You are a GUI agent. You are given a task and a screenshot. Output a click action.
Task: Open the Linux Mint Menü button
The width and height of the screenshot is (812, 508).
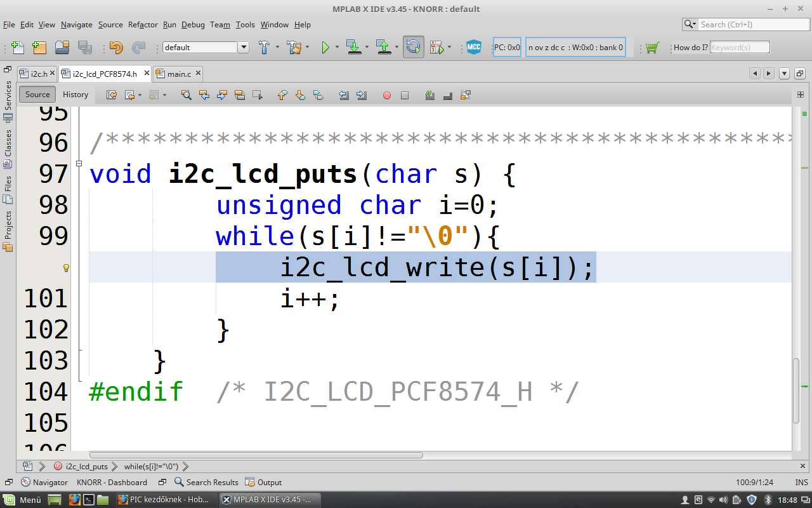click(x=23, y=500)
